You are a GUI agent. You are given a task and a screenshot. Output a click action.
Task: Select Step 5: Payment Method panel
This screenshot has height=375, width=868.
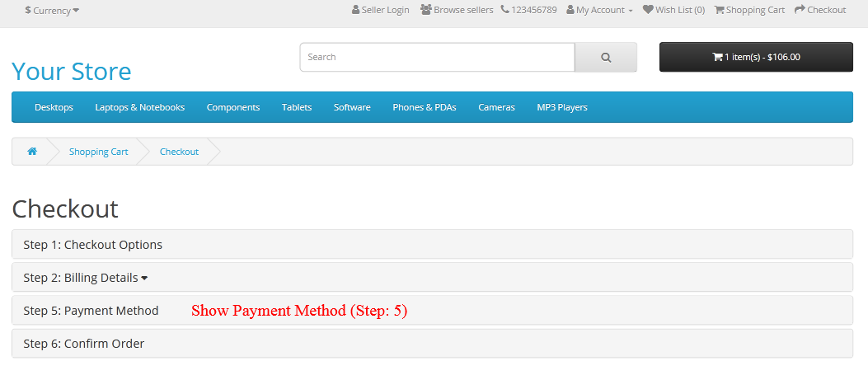432,311
